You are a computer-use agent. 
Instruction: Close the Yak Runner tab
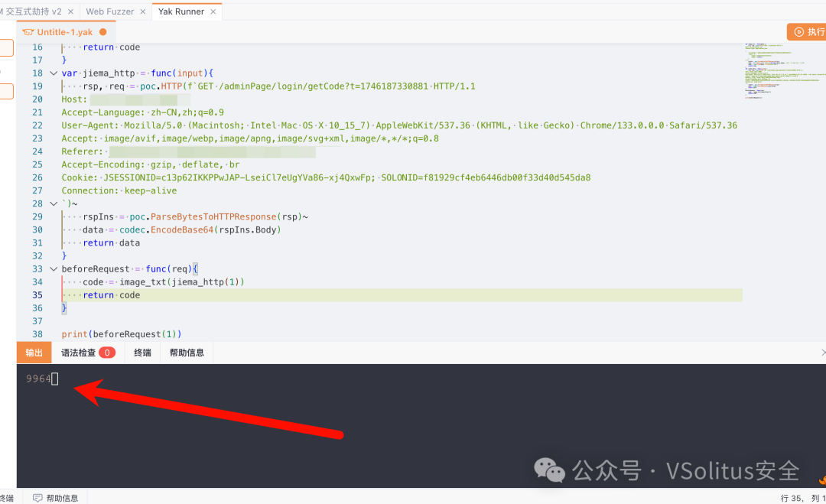tap(213, 11)
